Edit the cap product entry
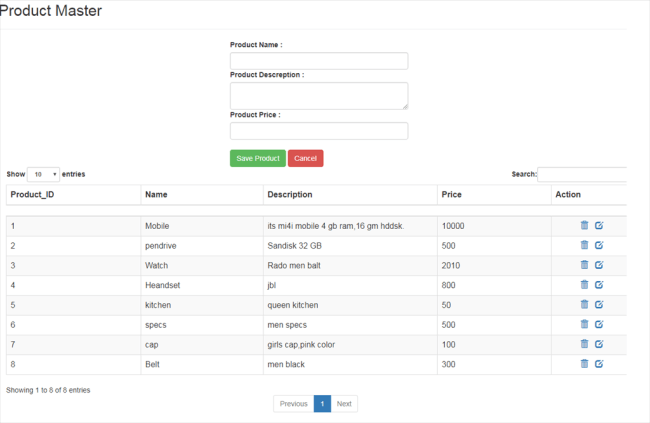Viewport: 650px width, 423px height. tap(599, 344)
